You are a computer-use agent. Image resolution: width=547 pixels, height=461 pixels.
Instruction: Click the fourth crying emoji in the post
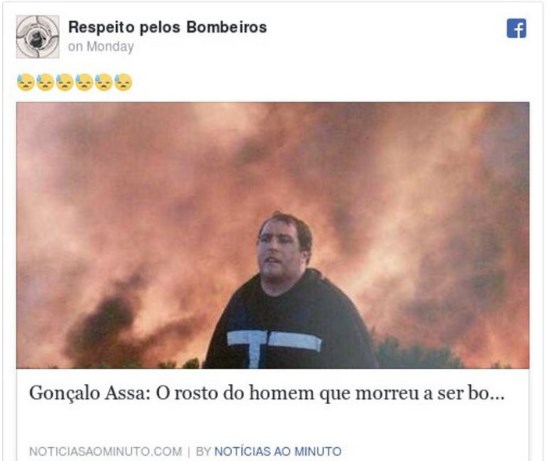(84, 82)
